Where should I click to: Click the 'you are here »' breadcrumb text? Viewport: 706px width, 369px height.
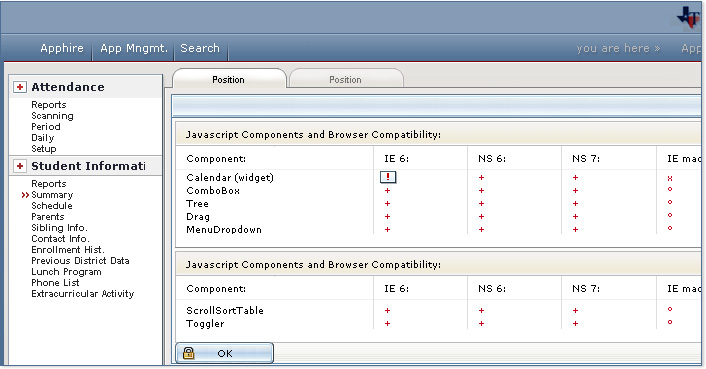618,48
